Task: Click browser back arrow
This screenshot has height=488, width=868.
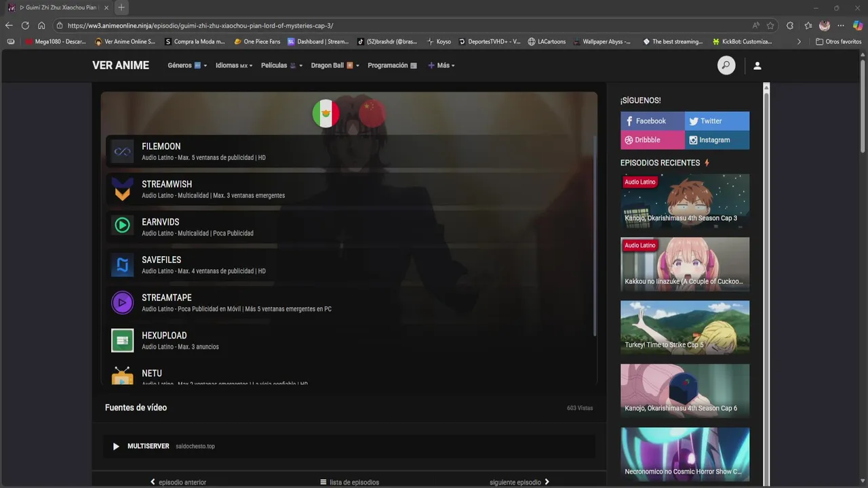Action: click(9, 25)
